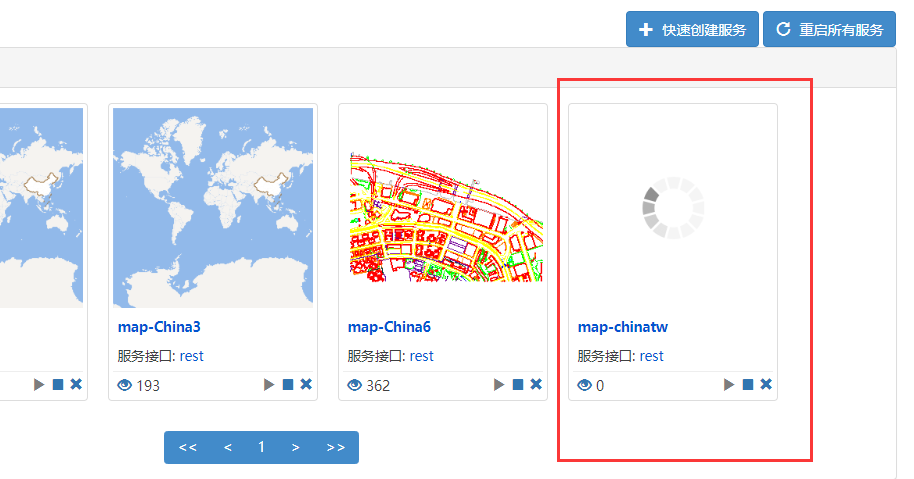Screen dimensions: 914x479
Task: Click the delete X icon on the leftmost card
Action: click(x=76, y=384)
